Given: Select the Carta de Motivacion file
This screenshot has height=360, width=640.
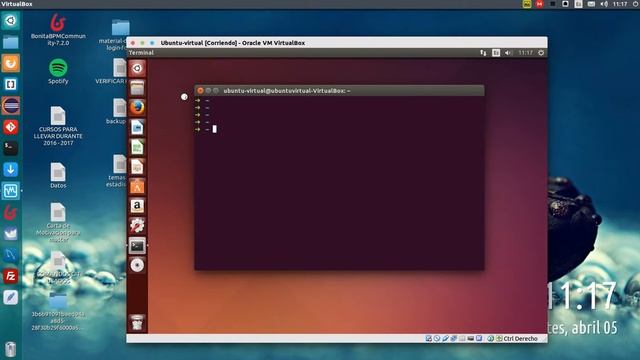Looking at the screenshot, I should pyautogui.click(x=58, y=222).
